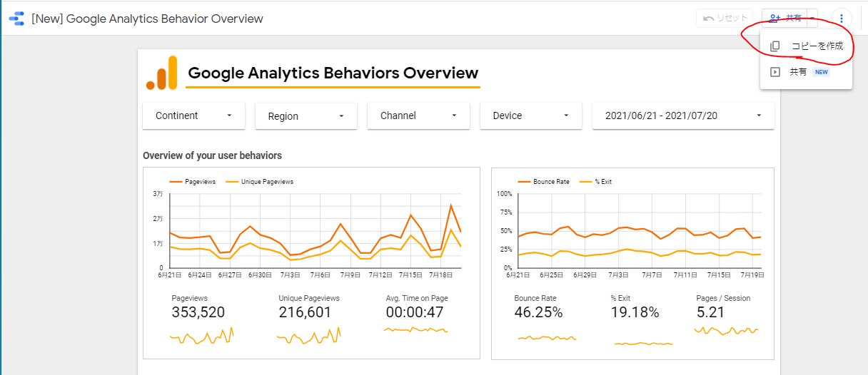Open the Region filter dropdown
Viewport: 868px width, 375px height.
tap(306, 116)
